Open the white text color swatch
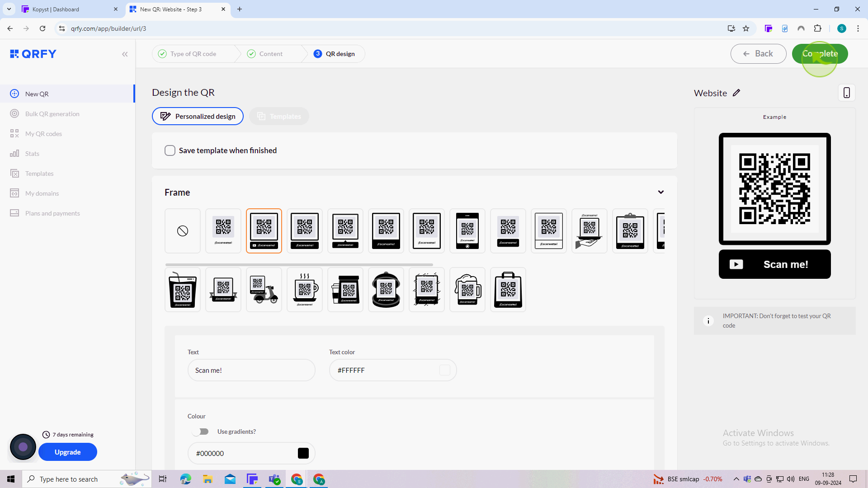This screenshot has width=868, height=488. (445, 370)
